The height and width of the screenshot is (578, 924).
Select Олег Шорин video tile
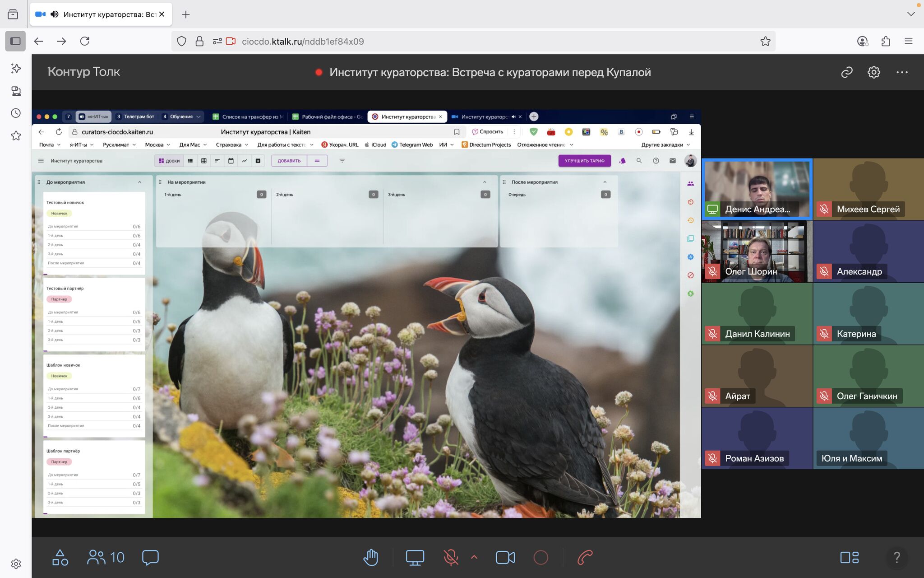point(757,252)
